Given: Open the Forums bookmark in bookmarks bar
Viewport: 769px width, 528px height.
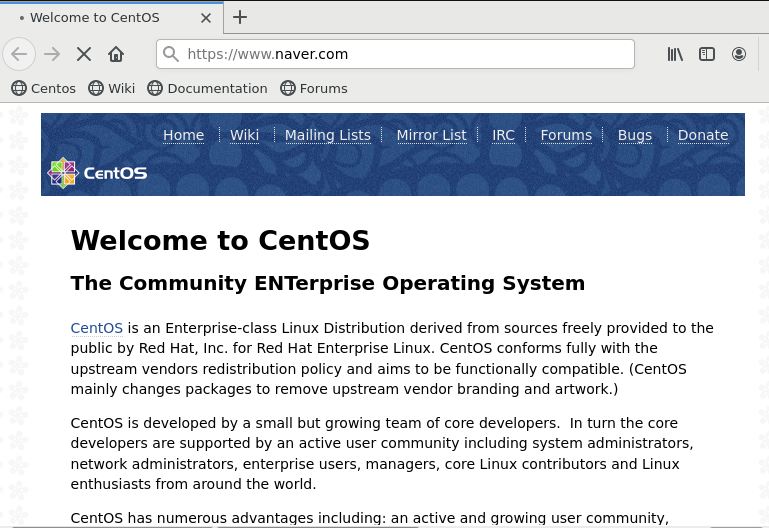Looking at the screenshot, I should pos(314,88).
